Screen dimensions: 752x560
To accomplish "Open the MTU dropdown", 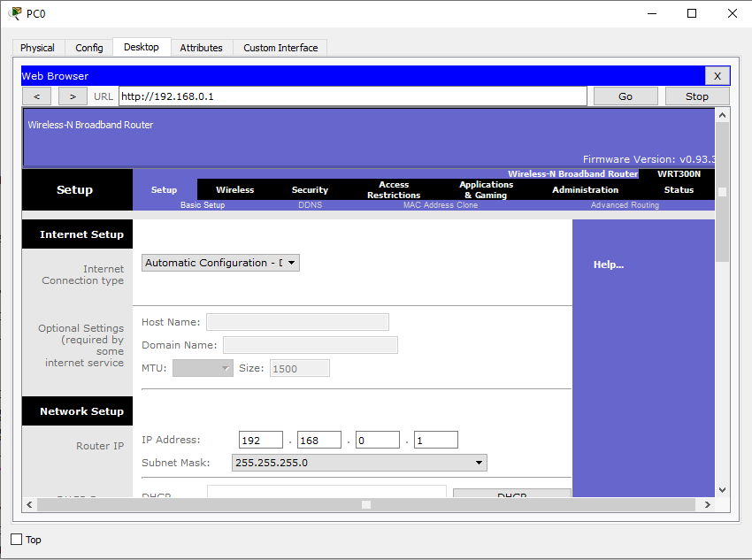I will [203, 368].
